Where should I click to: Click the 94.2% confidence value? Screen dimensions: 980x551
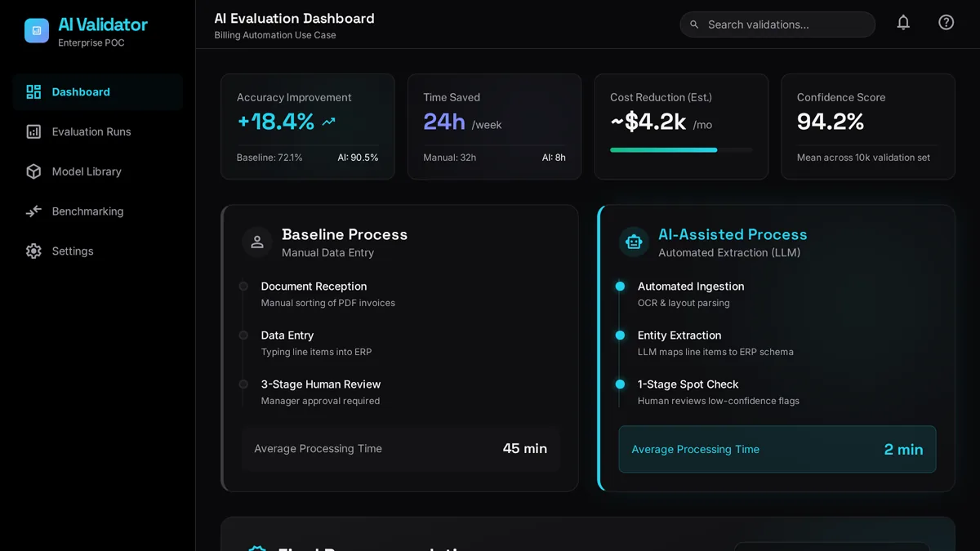[x=831, y=122]
